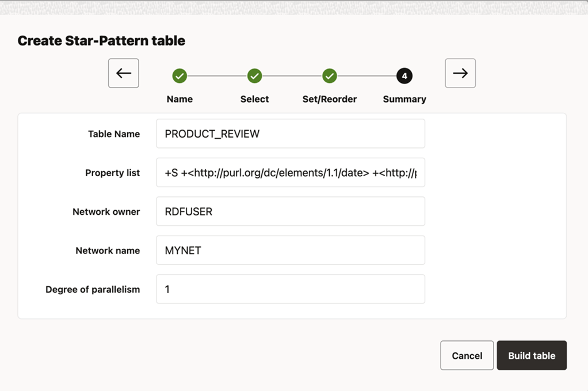Click the Summary step label

[404, 99]
